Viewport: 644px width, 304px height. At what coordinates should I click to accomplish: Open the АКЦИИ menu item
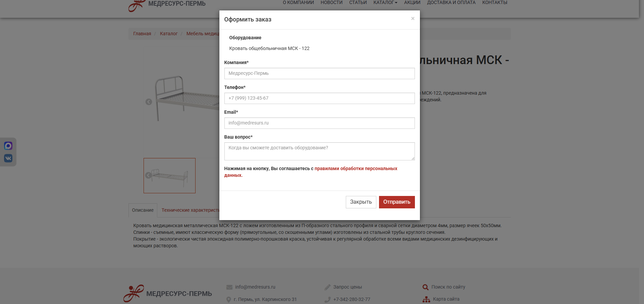(x=412, y=3)
